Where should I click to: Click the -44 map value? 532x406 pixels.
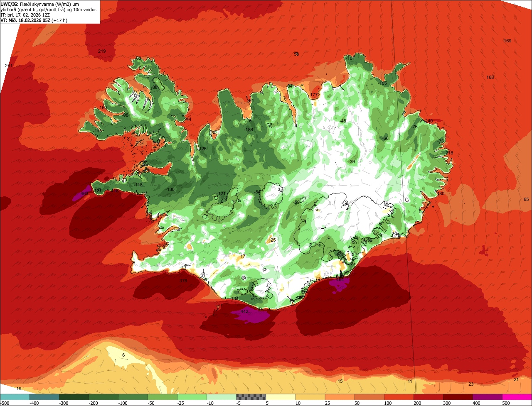click(x=188, y=119)
